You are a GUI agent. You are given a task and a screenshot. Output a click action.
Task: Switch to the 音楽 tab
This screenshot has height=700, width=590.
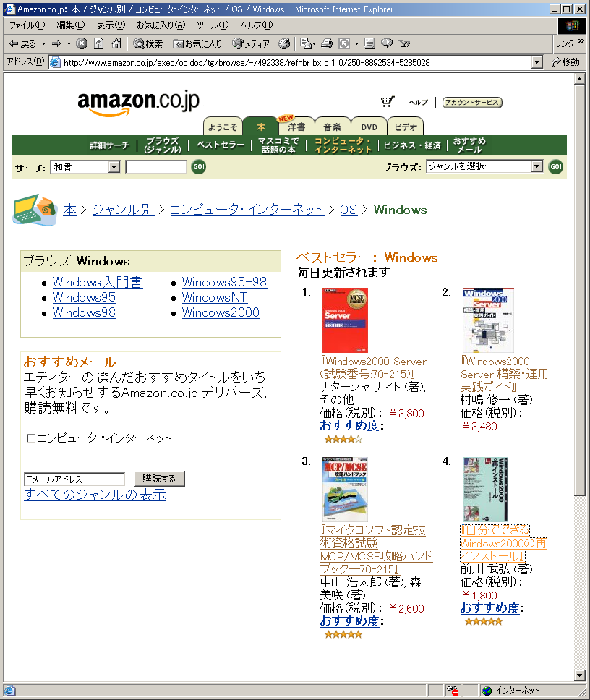(333, 127)
